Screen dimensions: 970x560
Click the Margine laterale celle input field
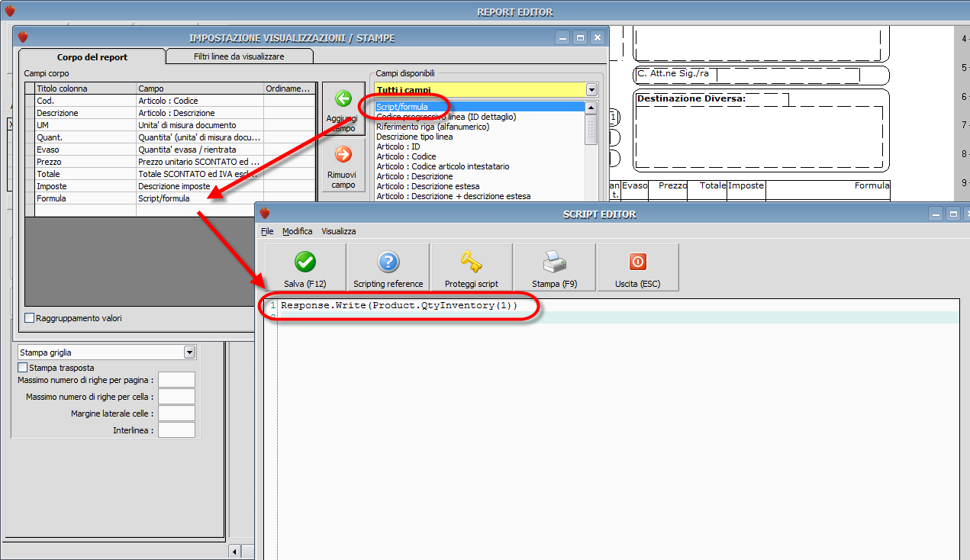tap(176, 414)
